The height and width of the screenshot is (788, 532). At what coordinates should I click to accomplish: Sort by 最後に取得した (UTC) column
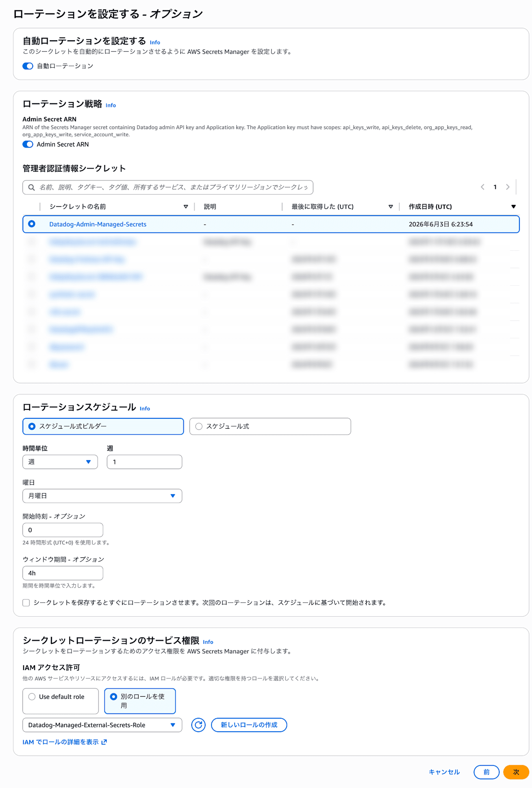[x=391, y=206]
